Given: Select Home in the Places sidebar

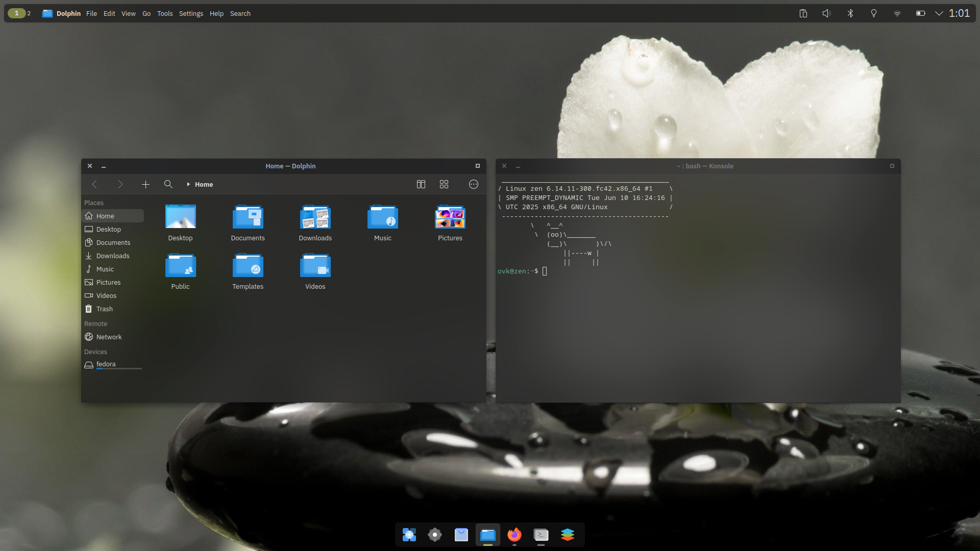Looking at the screenshot, I should 113,216.
